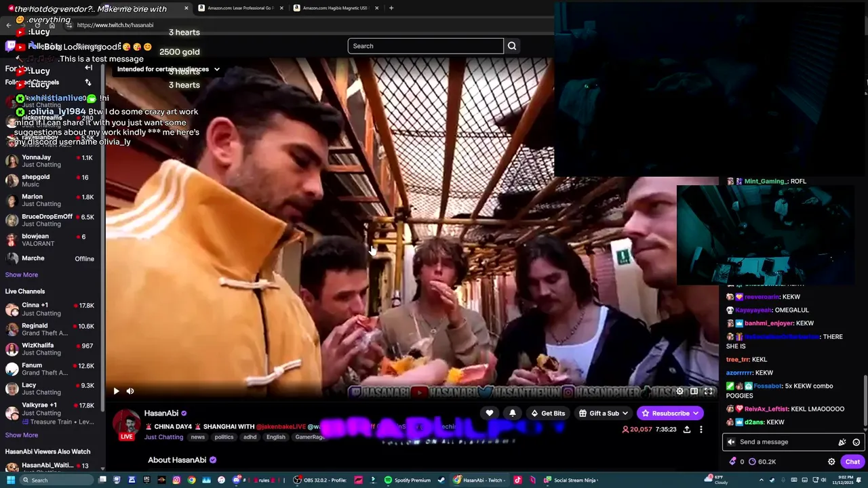Open Fanum live channel

(x=52, y=369)
